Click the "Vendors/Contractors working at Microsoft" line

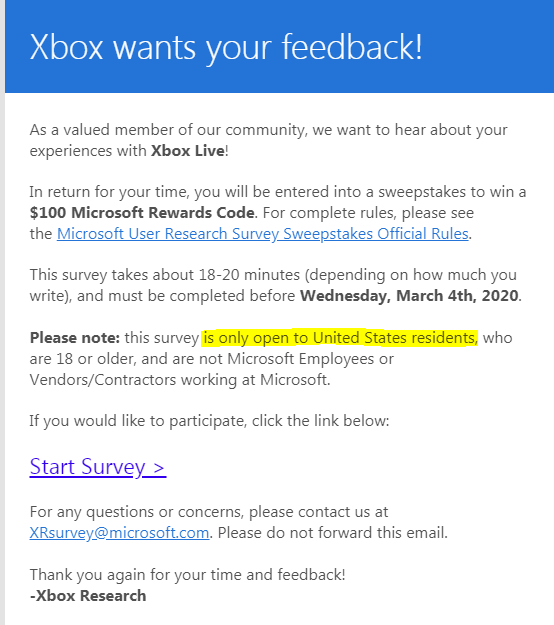click(180, 380)
